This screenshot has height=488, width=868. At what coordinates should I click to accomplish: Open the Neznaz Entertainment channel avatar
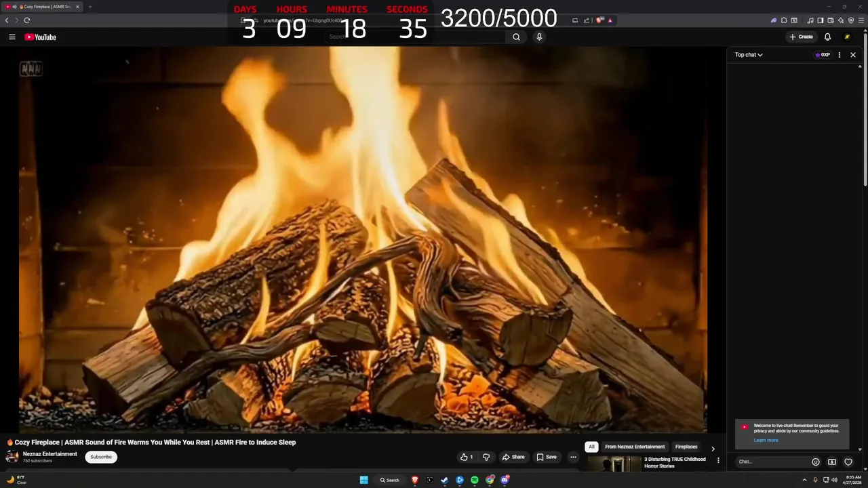[12, 457]
